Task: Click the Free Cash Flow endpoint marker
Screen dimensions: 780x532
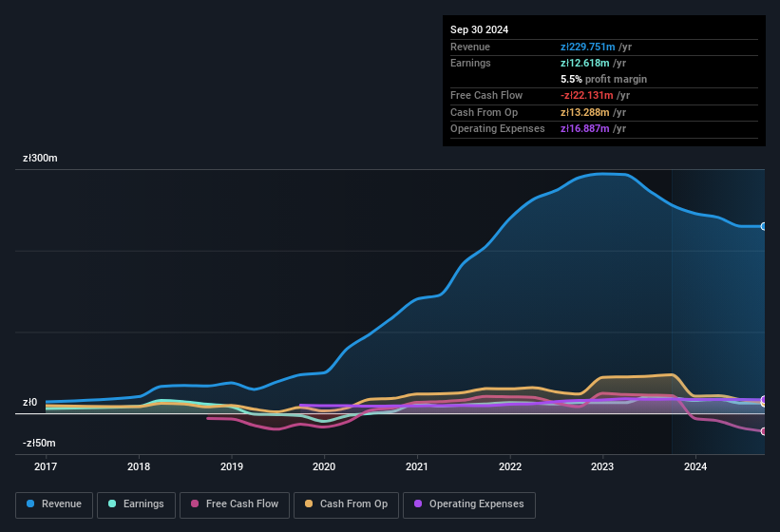Action: click(x=764, y=431)
